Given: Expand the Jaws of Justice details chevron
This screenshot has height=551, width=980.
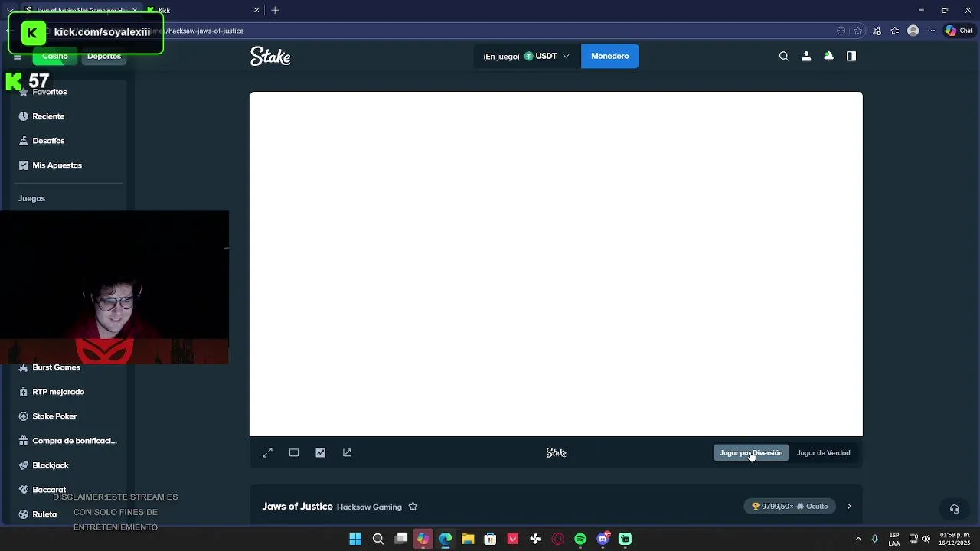Looking at the screenshot, I should [848, 507].
